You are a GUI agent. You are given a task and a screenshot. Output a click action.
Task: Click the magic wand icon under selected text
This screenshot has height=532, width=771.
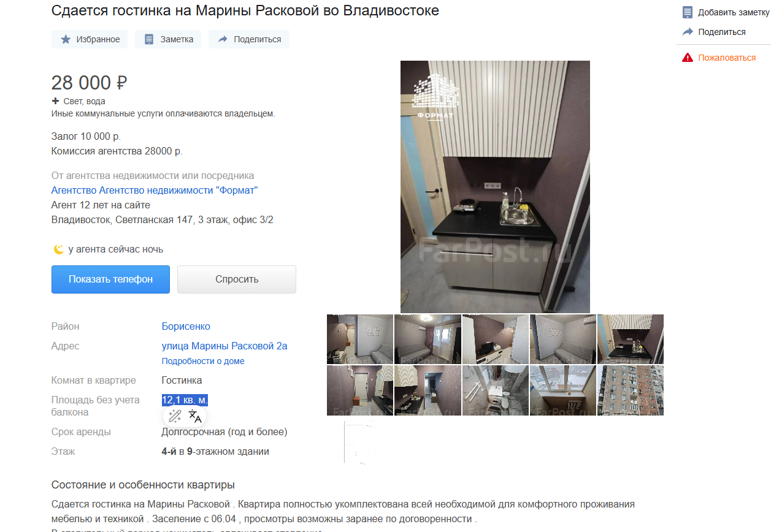click(x=175, y=417)
